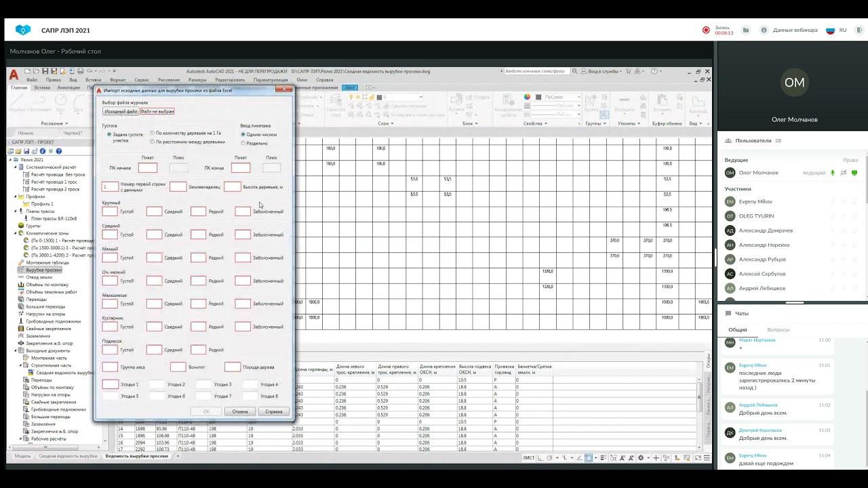Select 'По количеству деревьев на 1 Га' option
868x488 pixels.
(152, 133)
